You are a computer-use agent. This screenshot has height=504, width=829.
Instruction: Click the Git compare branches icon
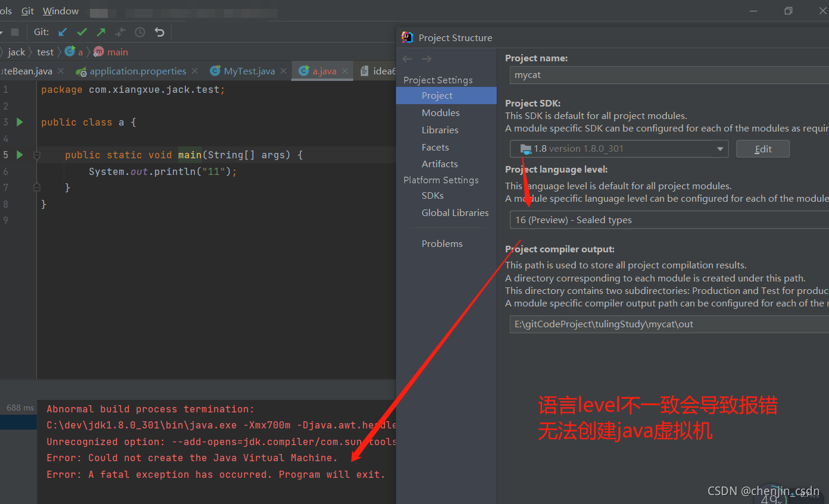(120, 32)
